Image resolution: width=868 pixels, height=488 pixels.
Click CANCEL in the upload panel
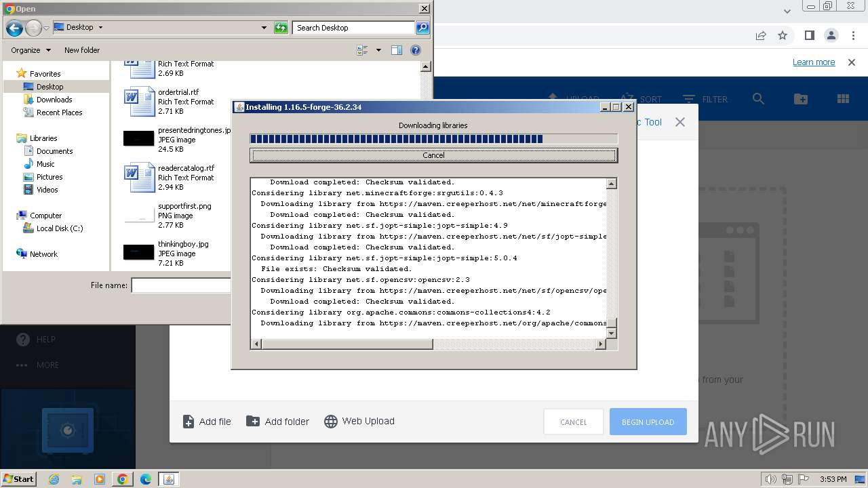click(574, 422)
